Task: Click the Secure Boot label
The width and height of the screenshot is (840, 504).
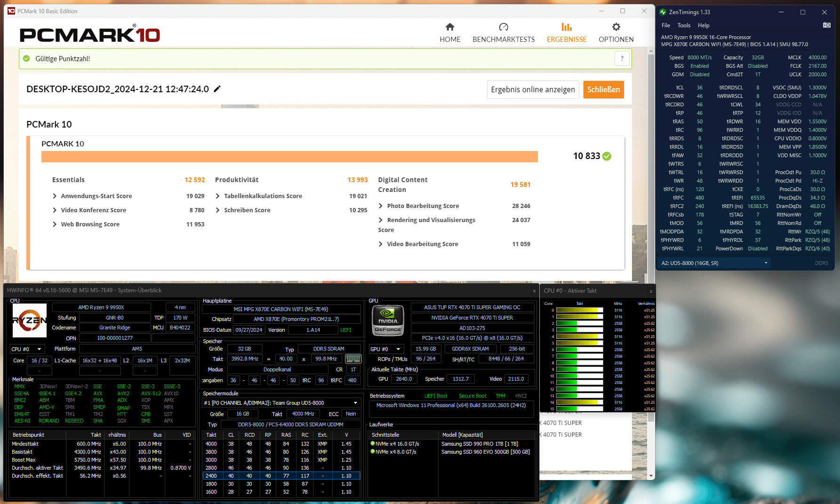Action: [472, 396]
